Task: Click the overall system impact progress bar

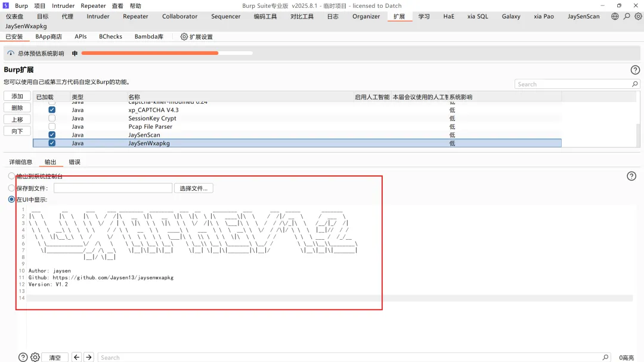Action: point(167,53)
